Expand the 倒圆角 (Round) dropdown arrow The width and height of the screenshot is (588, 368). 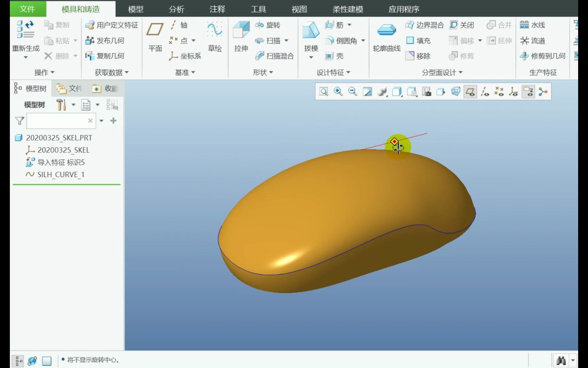pyautogui.click(x=363, y=41)
